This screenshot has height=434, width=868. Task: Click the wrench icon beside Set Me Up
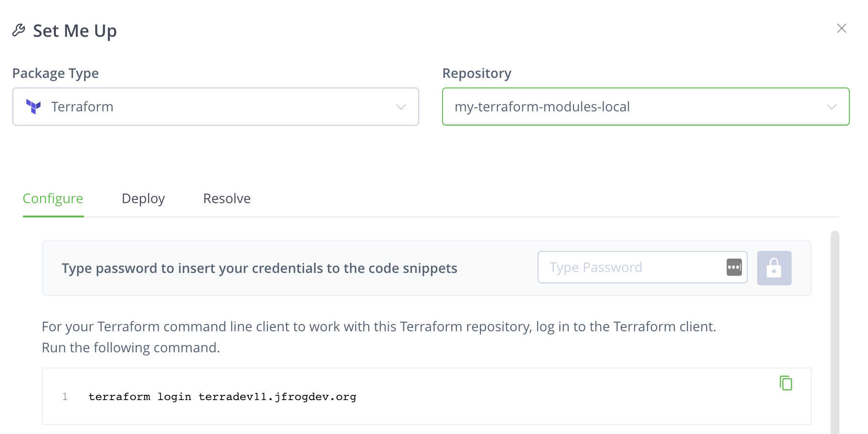[19, 30]
